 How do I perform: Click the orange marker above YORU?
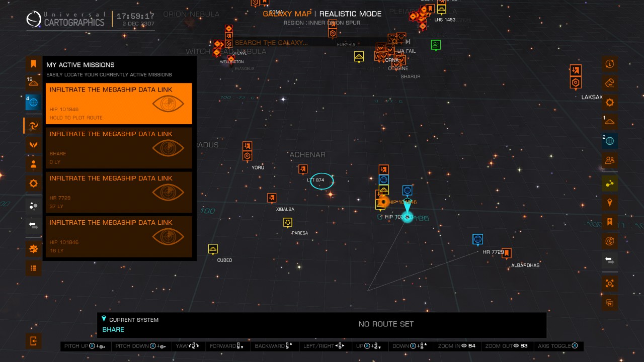[247, 151]
